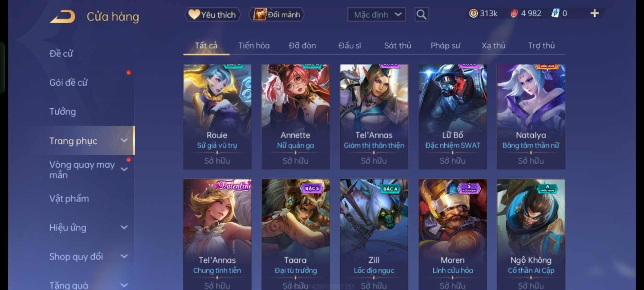Switch to the Tiến hóa tab

[254, 46]
